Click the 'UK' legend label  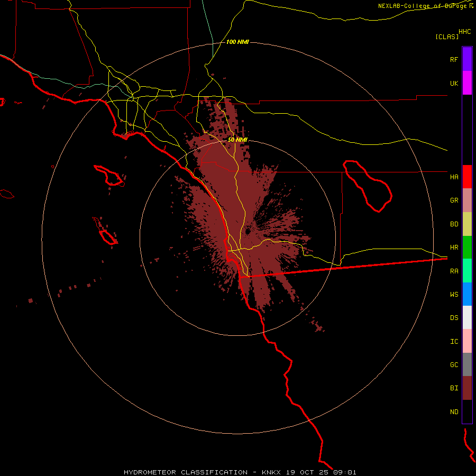(x=454, y=84)
